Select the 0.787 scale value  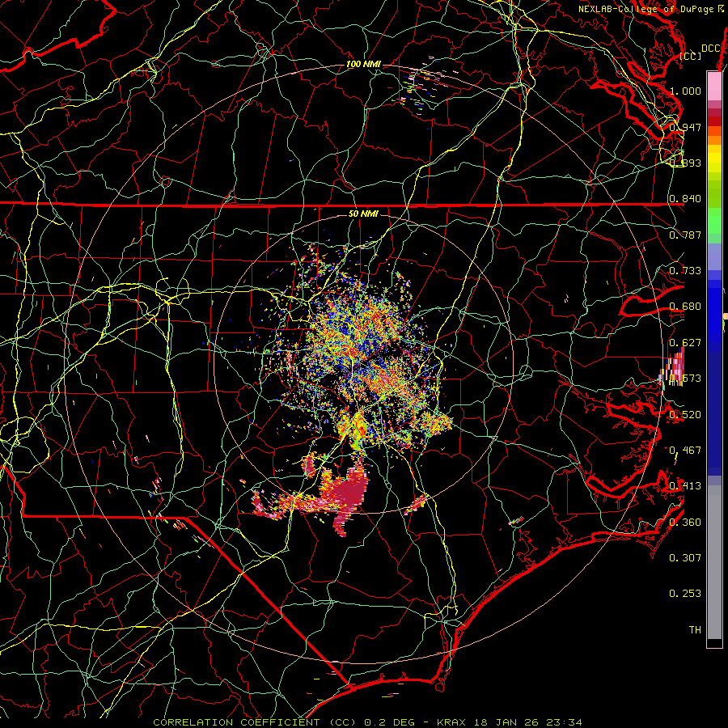(x=685, y=235)
